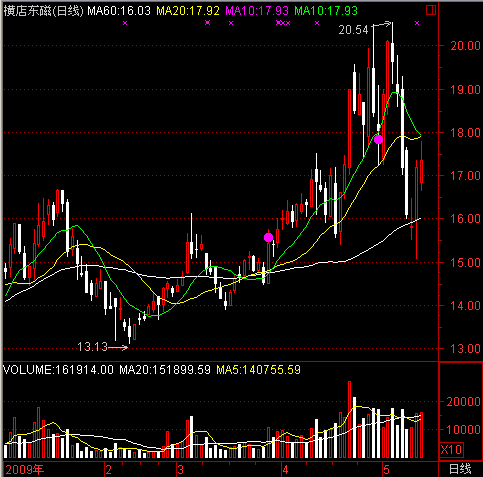Image resolution: width=483 pixels, height=477 pixels.
Task: Open the 日线 period selector
Action: (460, 469)
